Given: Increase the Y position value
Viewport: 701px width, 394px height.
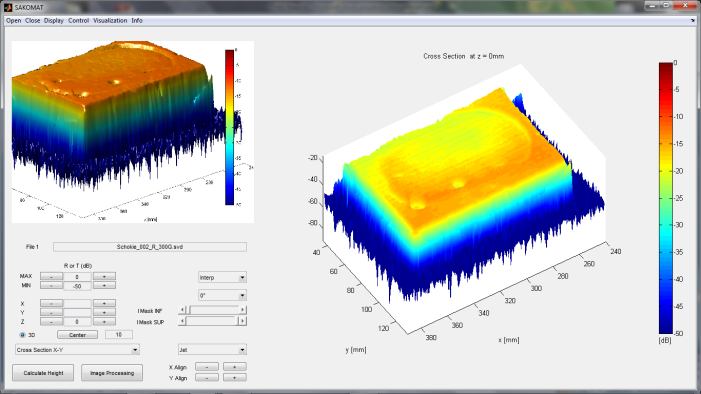Looking at the screenshot, I should (104, 312).
